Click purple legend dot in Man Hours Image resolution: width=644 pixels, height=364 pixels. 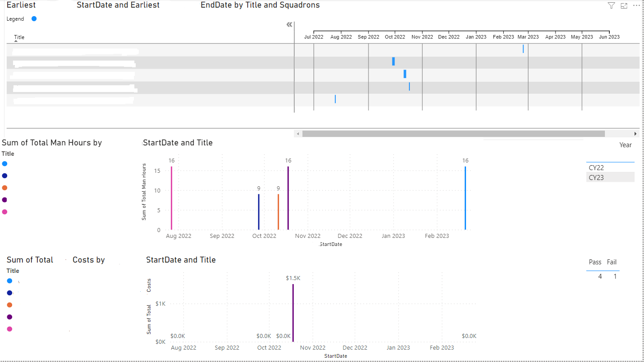pos(4,200)
